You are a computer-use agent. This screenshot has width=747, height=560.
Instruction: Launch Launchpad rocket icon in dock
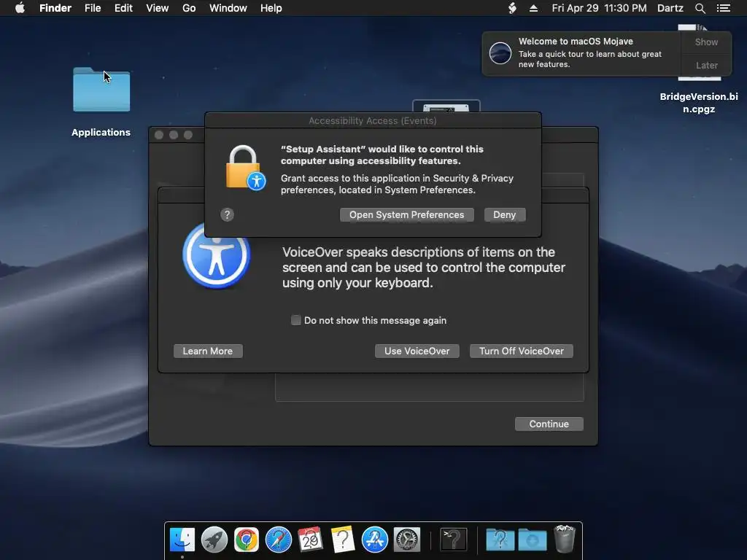point(214,540)
